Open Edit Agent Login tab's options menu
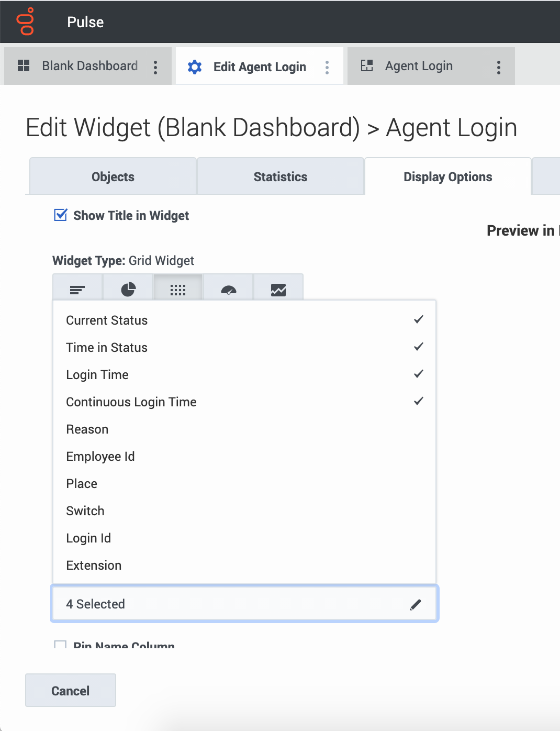This screenshot has height=731, width=560. (x=327, y=67)
